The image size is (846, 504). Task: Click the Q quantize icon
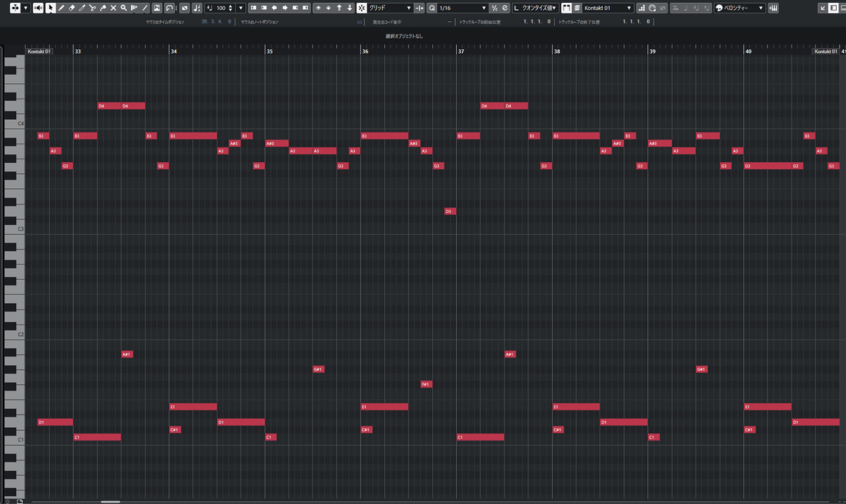431,8
